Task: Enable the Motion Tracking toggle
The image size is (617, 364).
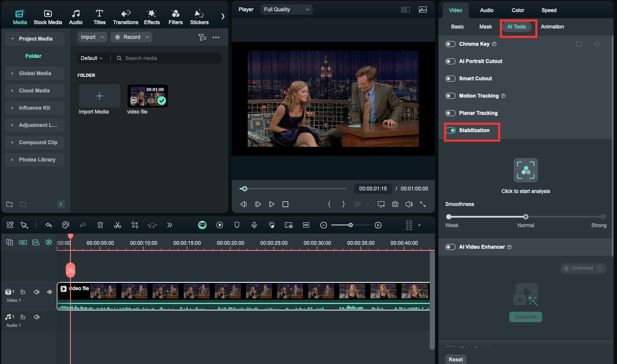Action: click(451, 96)
